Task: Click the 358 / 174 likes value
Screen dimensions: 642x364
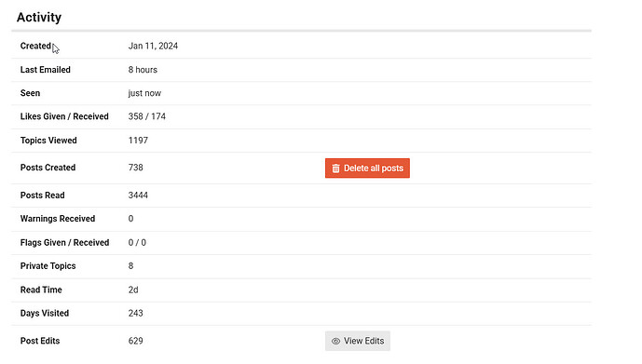Action: [x=146, y=116]
